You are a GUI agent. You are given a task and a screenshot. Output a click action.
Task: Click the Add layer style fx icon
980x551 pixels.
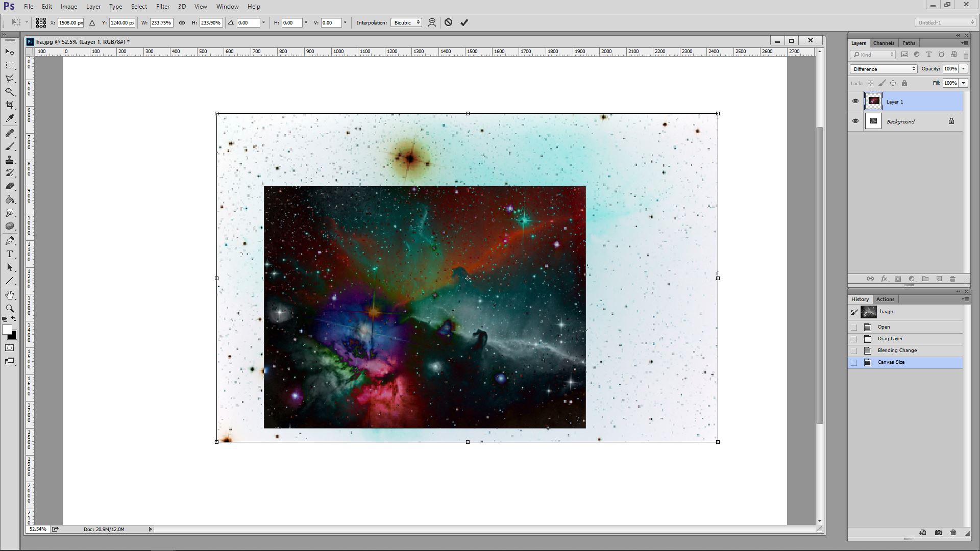click(x=884, y=279)
